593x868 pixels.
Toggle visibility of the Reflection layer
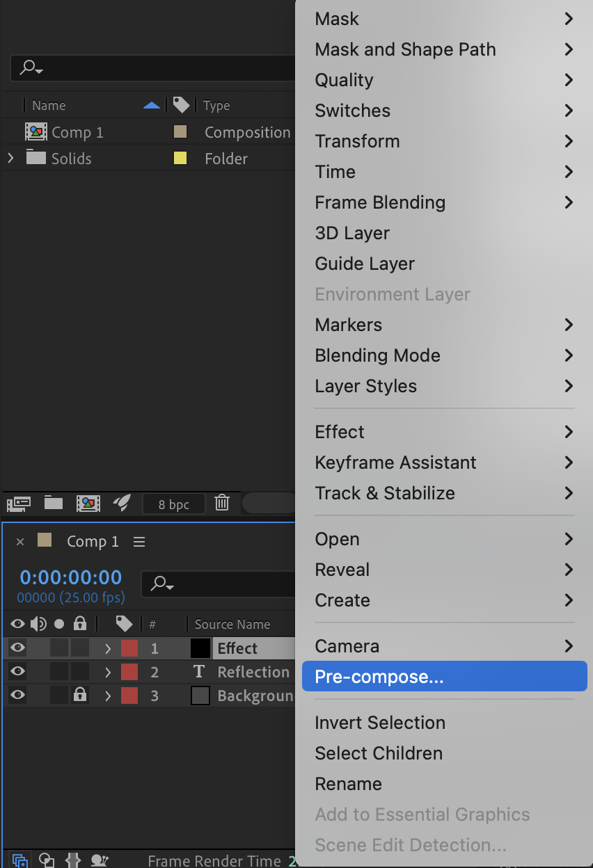tap(17, 672)
